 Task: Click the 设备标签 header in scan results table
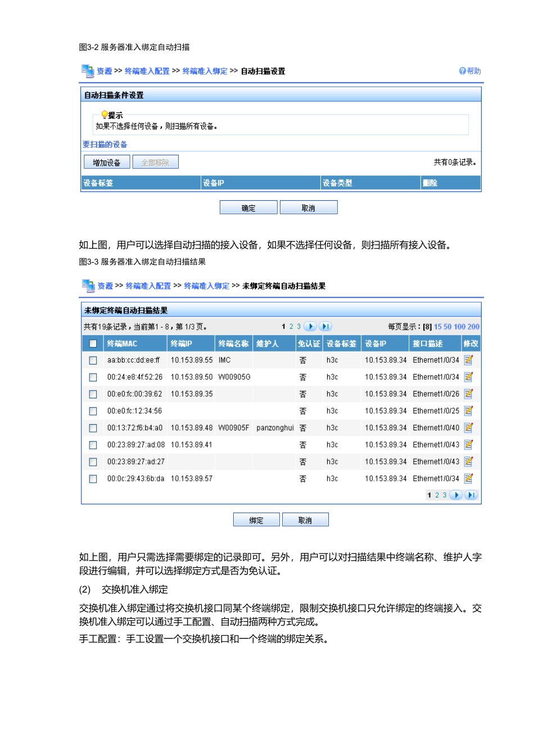click(341, 344)
